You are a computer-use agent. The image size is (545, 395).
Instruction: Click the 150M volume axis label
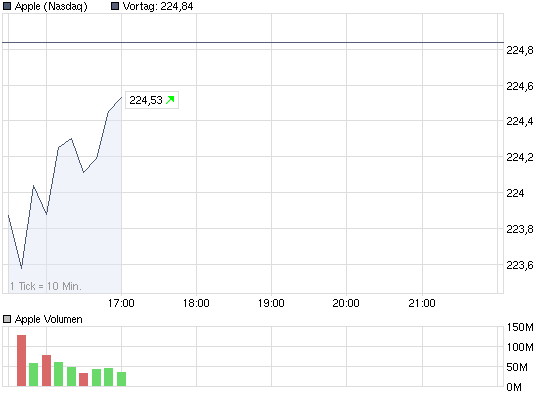tap(520, 327)
